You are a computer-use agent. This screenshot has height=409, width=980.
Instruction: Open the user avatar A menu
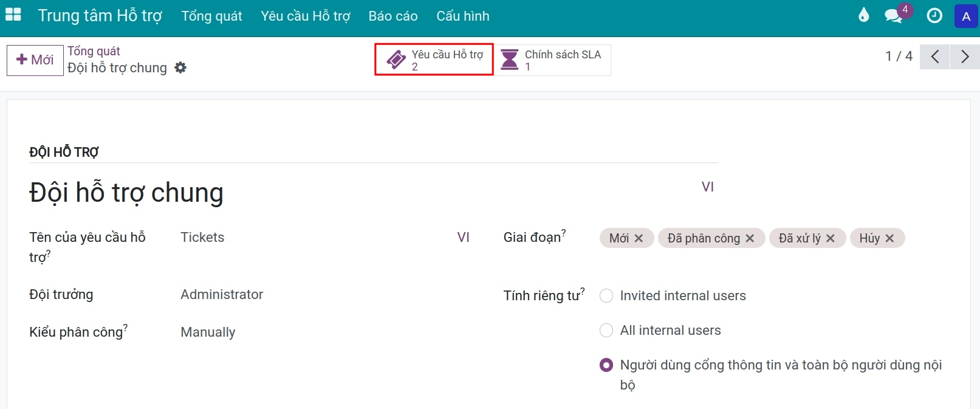966,16
